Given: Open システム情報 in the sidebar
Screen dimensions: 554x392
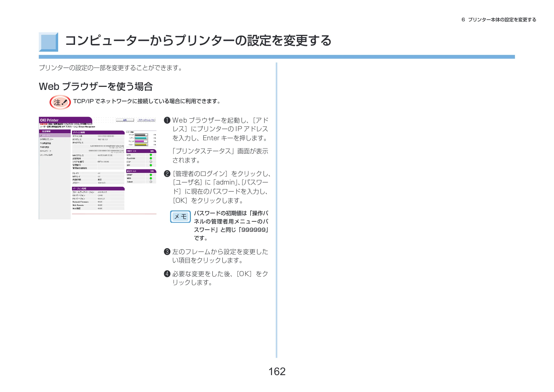Looking at the screenshot, I should coord(46,155).
